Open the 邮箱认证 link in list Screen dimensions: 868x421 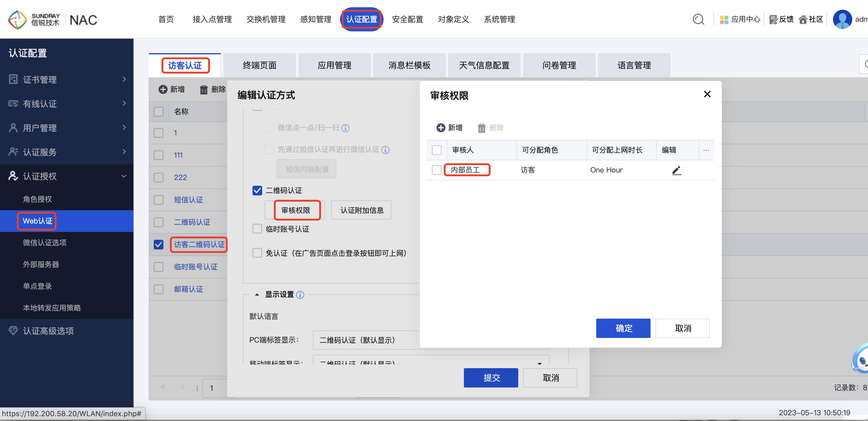tap(188, 289)
